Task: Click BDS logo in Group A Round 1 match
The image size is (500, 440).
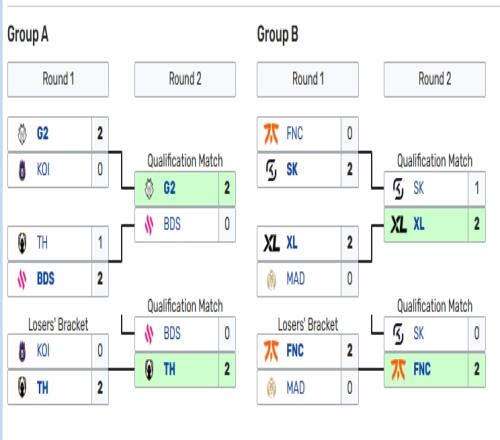Action: pyautogui.click(x=22, y=279)
